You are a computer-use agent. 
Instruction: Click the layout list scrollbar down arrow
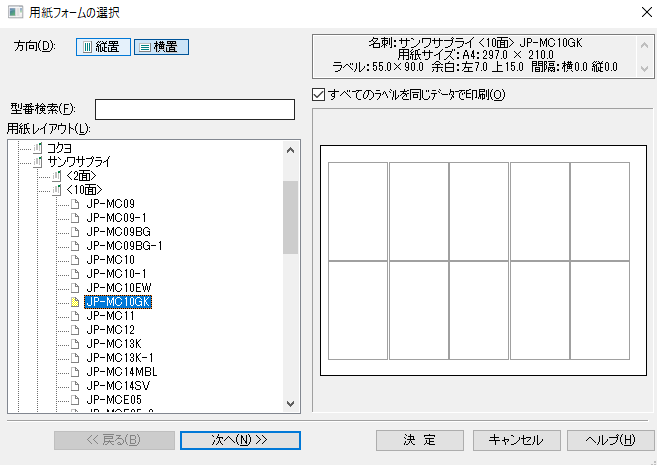290,403
